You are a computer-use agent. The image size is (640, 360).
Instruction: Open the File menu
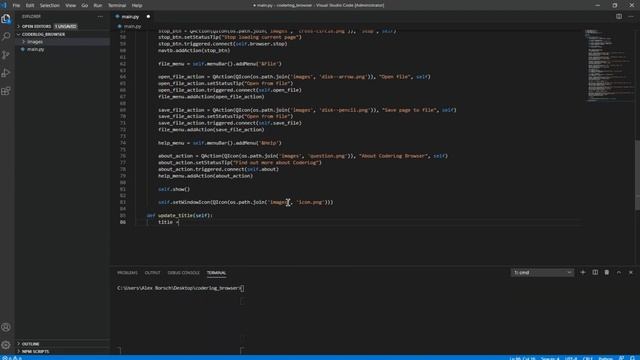point(16,5)
